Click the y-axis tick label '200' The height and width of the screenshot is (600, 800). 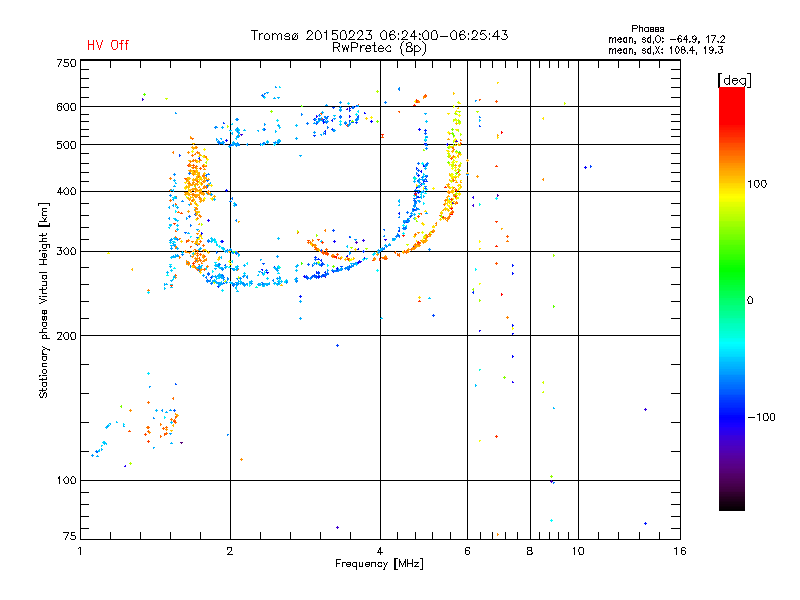pos(66,336)
